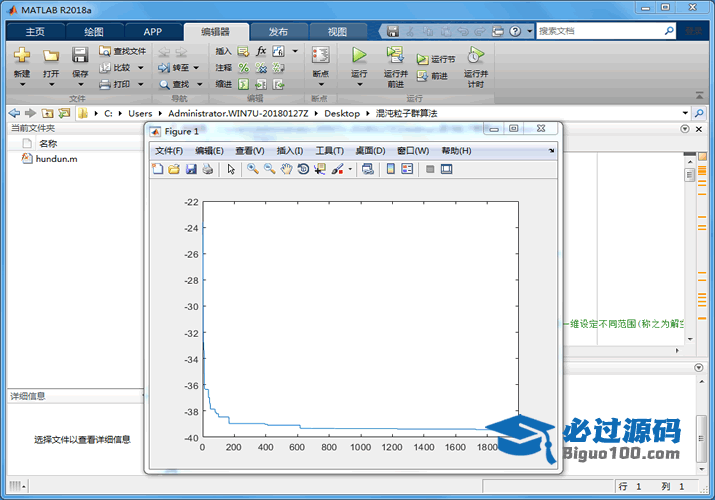The width and height of the screenshot is (715, 500).
Task: Click the smart indent icon in 缩进 row
Action: 244,84
